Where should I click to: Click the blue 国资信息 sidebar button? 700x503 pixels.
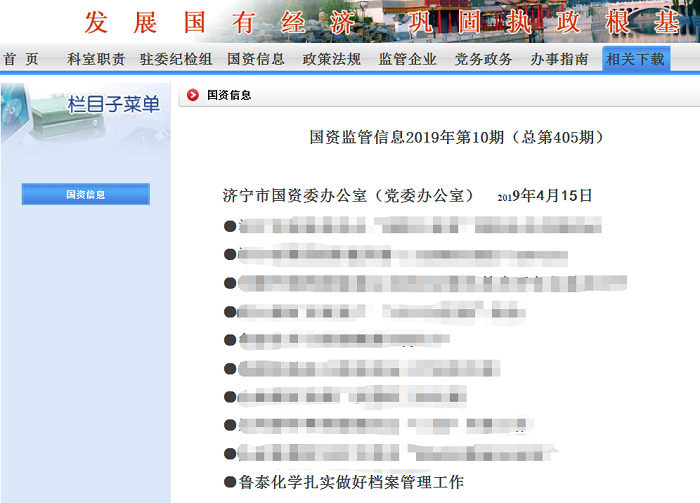[x=86, y=194]
